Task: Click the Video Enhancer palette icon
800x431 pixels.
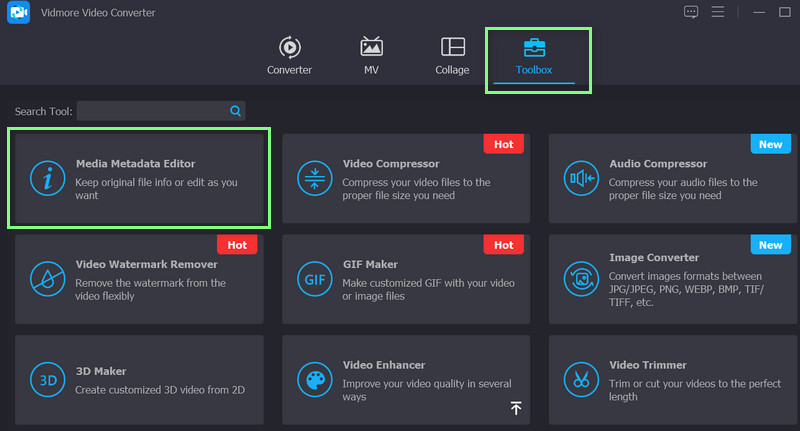Action: (314, 379)
